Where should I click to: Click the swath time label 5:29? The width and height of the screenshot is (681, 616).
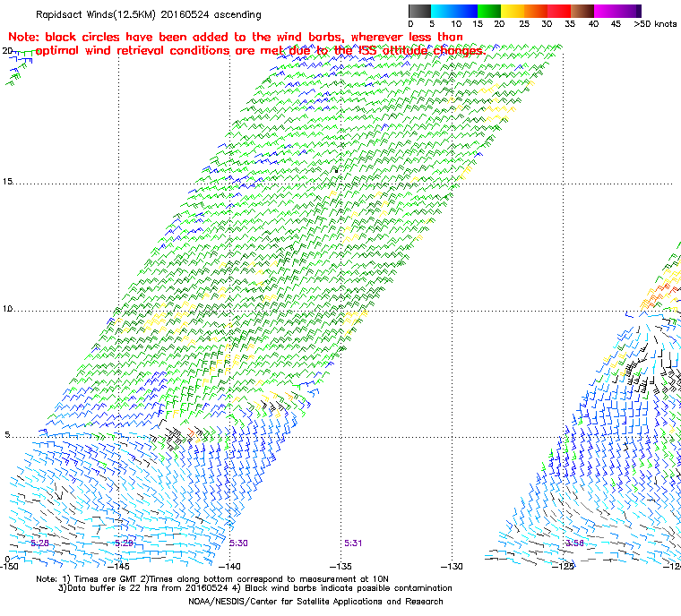point(124,543)
